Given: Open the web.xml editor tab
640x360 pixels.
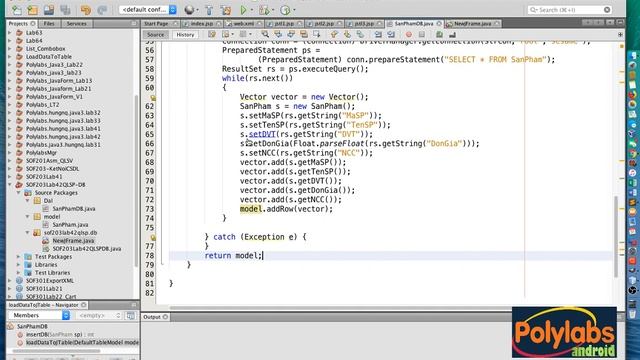Looking at the screenshot, I should pyautogui.click(x=244, y=24).
